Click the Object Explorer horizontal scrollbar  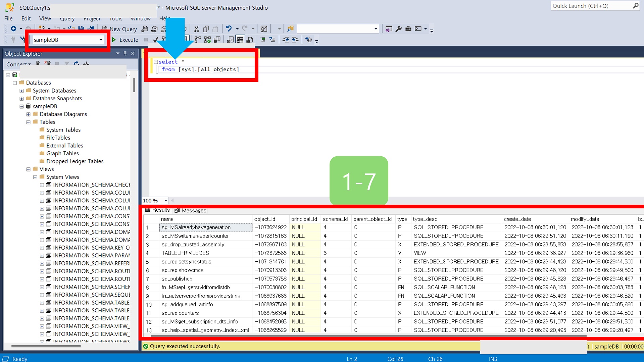tap(46, 346)
